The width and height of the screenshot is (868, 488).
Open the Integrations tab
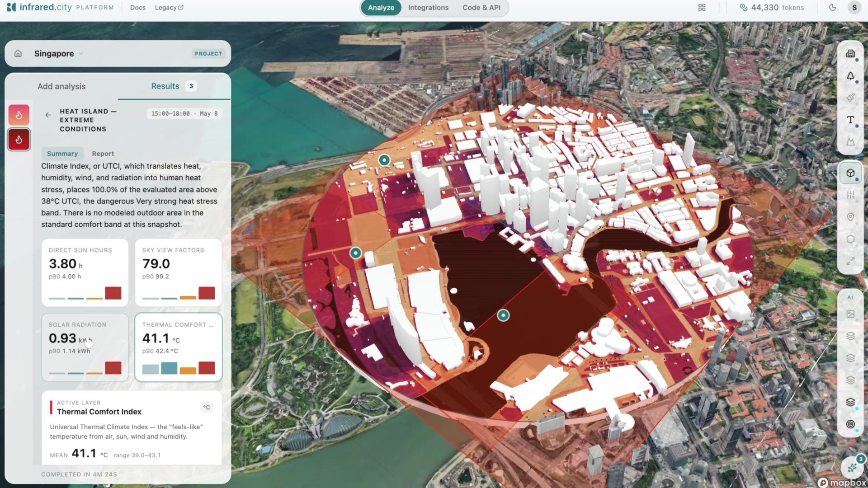pyautogui.click(x=428, y=8)
